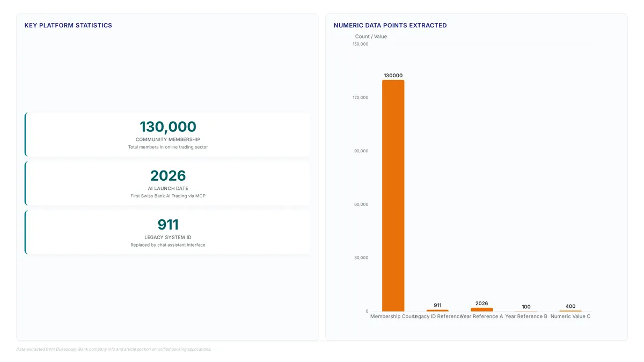644x362 pixels.
Task: Click the Numeric Value C axis label
Action: 570,316
